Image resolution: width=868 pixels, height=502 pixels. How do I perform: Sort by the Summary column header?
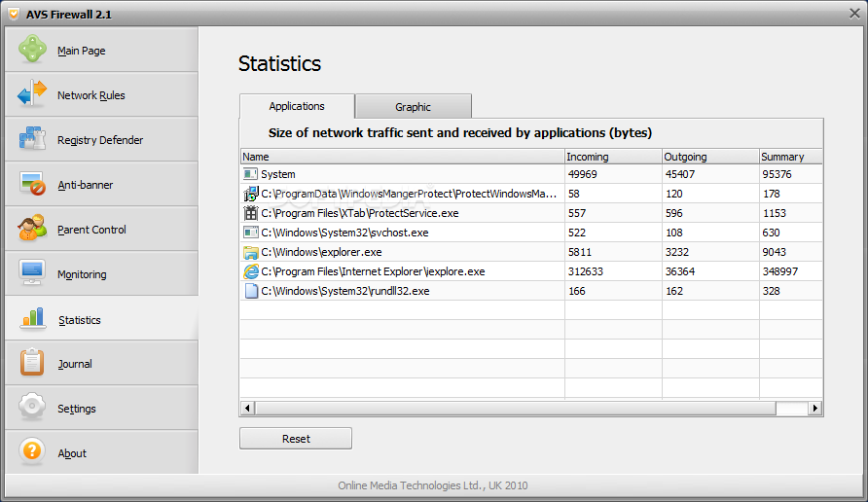pos(791,157)
